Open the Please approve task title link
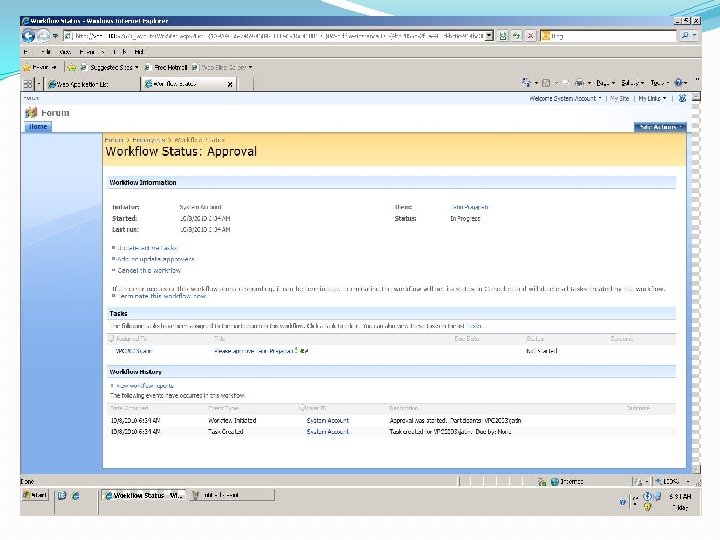This screenshot has height=540, width=720. click(x=254, y=351)
